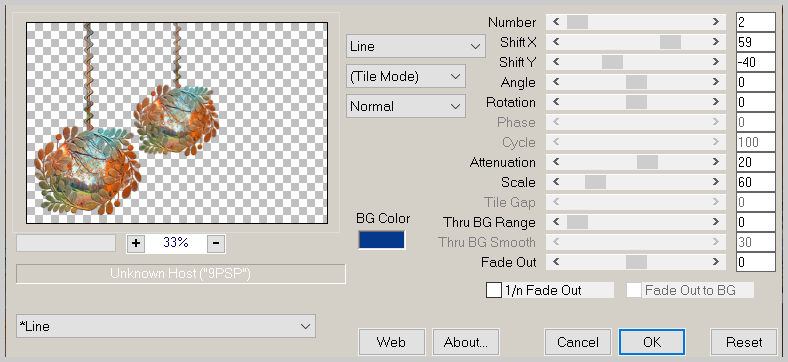Viewport: 788px width, 362px height.
Task: Open the (Tile Mode) dropdown
Action: (x=406, y=76)
